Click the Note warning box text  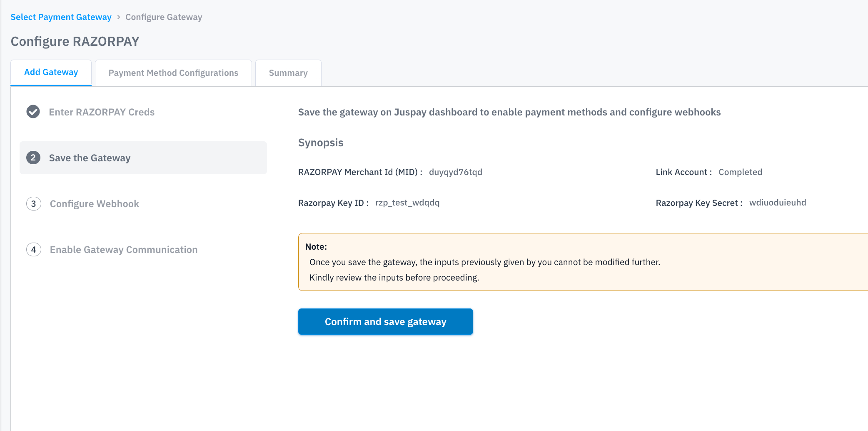pos(485,262)
